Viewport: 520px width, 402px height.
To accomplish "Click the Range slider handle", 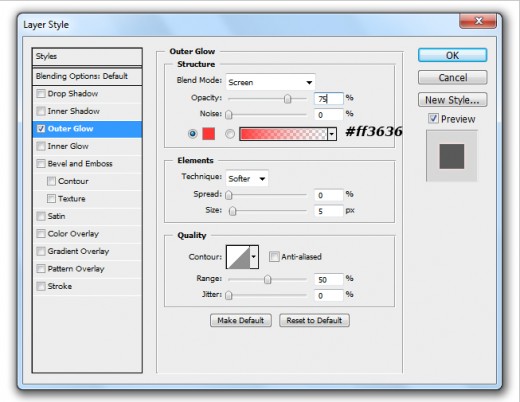I will point(267,280).
